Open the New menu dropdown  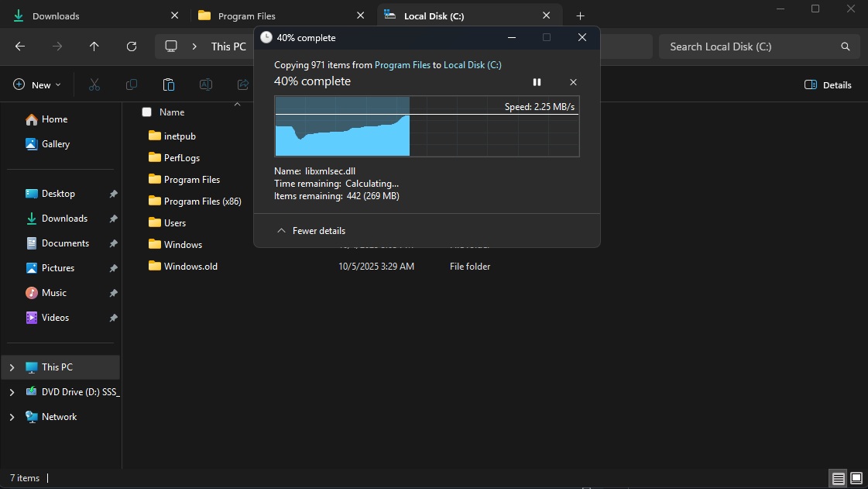[36, 84]
